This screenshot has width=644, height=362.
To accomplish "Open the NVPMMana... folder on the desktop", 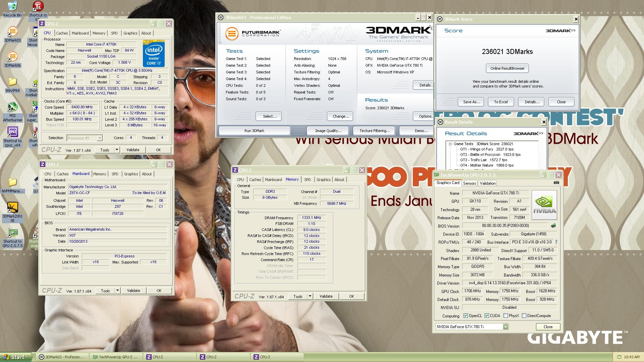I will (x=12, y=185).
